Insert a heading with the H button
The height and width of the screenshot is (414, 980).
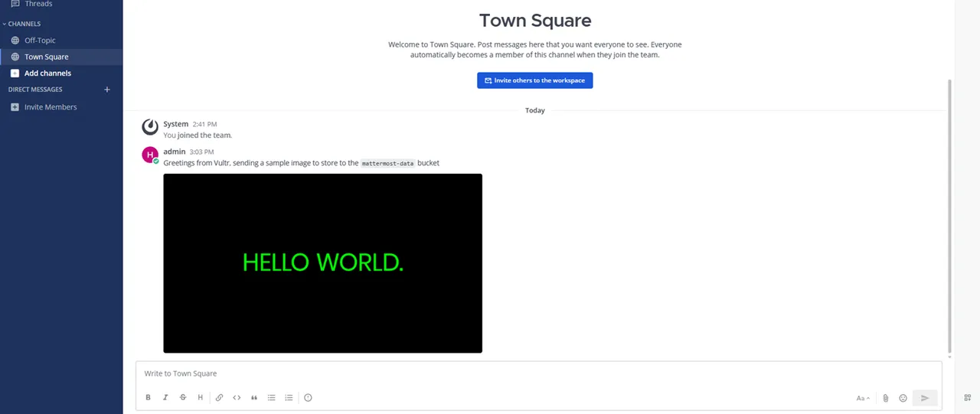point(201,398)
